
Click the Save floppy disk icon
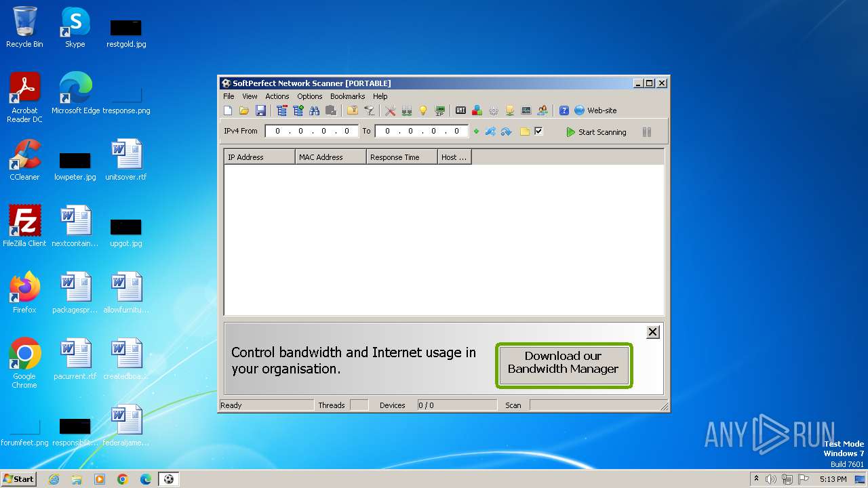260,110
